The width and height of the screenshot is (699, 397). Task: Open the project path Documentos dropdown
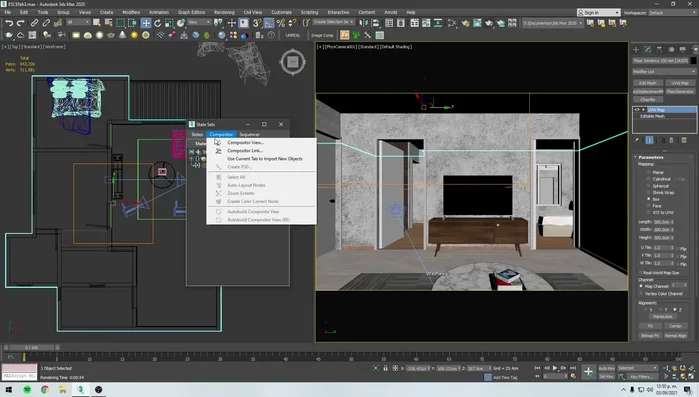click(x=552, y=23)
